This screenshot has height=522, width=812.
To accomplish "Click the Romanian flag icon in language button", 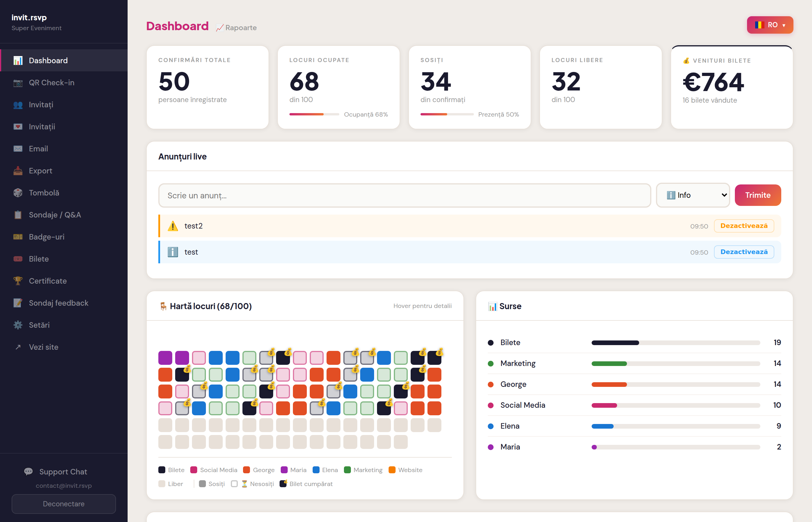I will click(x=759, y=25).
